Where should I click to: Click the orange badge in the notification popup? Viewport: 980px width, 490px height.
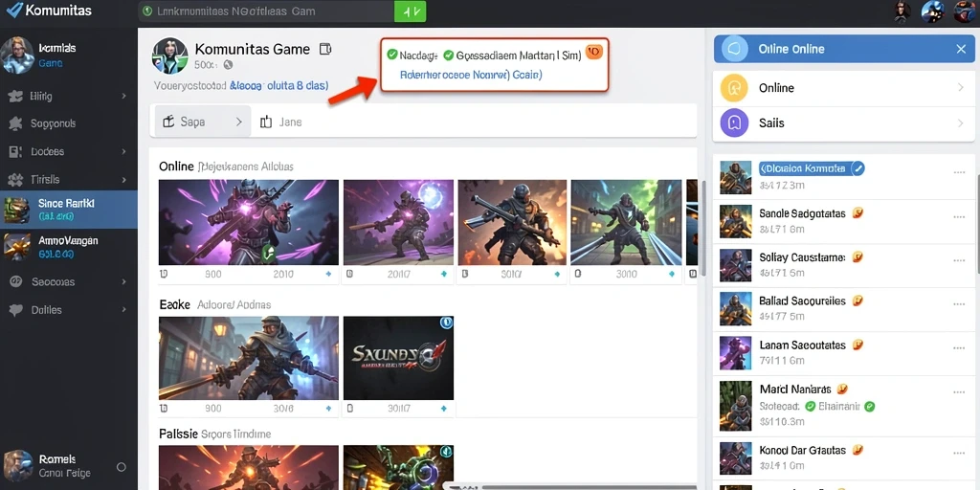593,53
